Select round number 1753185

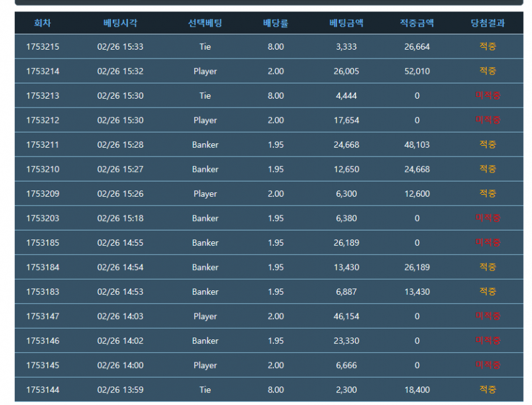pos(43,243)
